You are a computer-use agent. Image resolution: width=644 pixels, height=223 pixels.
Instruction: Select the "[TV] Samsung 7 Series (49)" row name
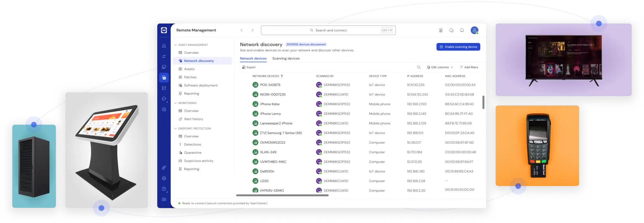(x=281, y=133)
